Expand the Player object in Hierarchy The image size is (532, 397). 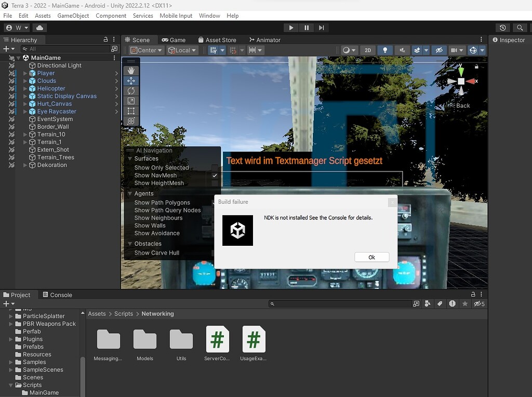25,73
